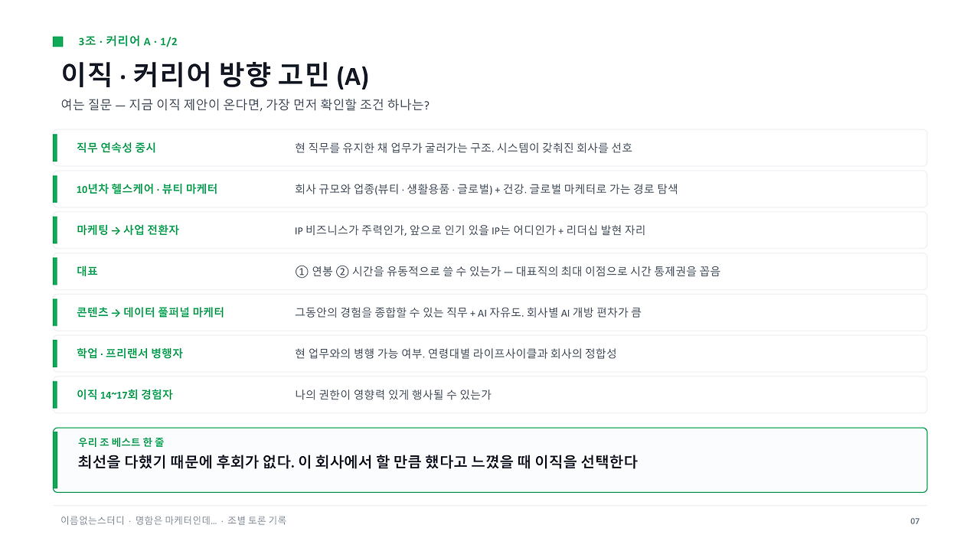Select the 직무 연속성 중시 row label
Viewport: 980px width, 551px height.
pos(116,148)
